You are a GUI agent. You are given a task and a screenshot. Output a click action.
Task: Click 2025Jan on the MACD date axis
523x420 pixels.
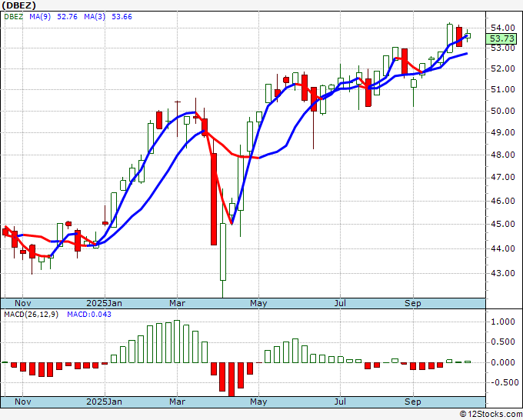tap(104, 402)
